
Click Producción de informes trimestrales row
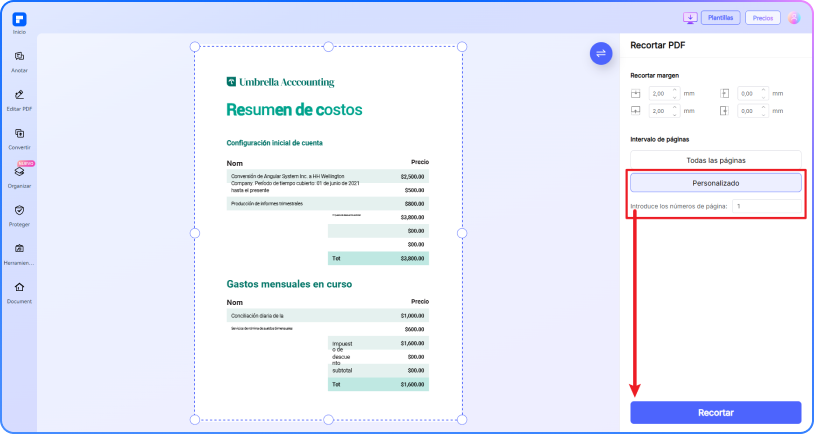tap(328, 204)
